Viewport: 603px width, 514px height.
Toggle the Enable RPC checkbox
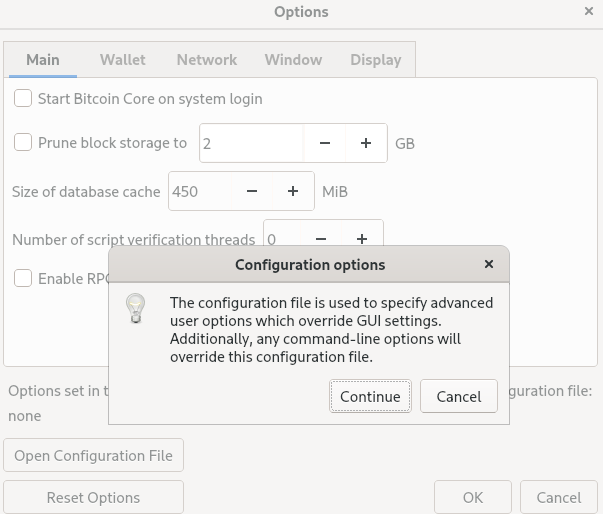23,278
